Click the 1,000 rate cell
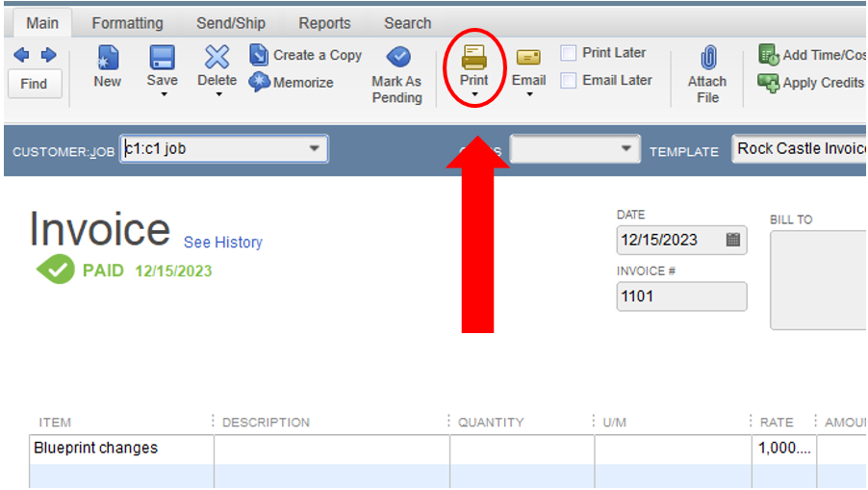 click(784, 448)
